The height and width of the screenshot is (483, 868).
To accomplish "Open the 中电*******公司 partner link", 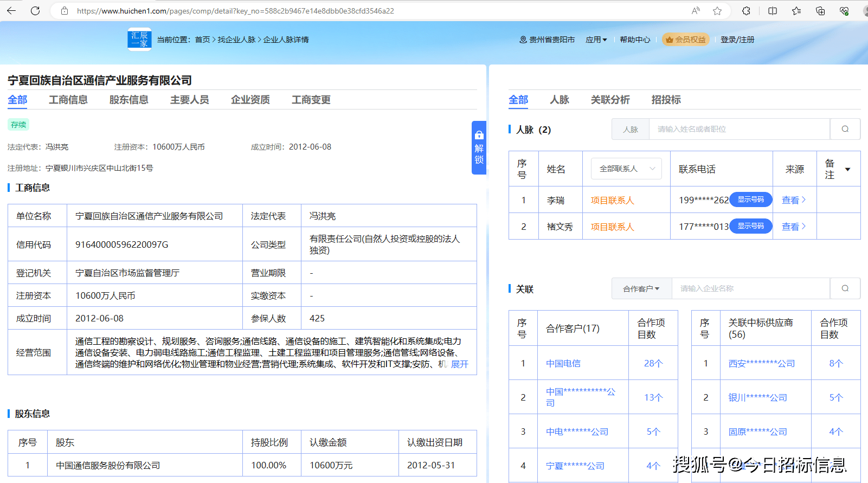I will (x=577, y=432).
